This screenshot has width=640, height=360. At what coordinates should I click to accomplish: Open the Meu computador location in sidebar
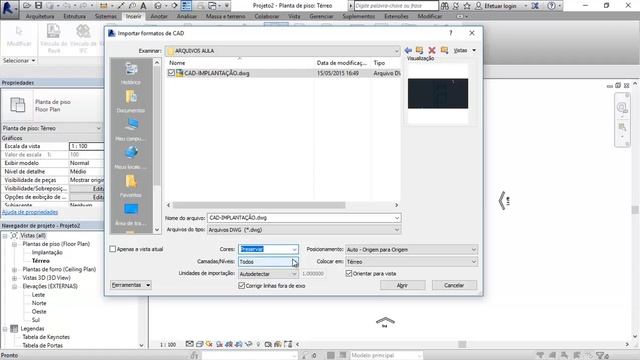click(x=131, y=130)
